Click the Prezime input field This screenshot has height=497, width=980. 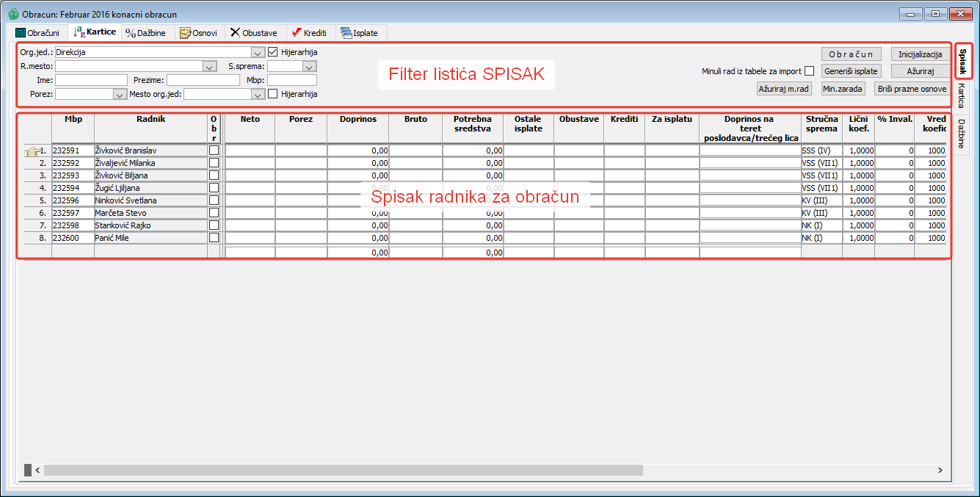click(198, 80)
